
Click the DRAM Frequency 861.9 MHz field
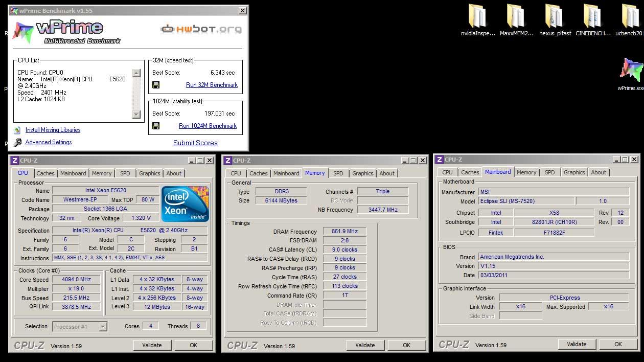coord(345,232)
